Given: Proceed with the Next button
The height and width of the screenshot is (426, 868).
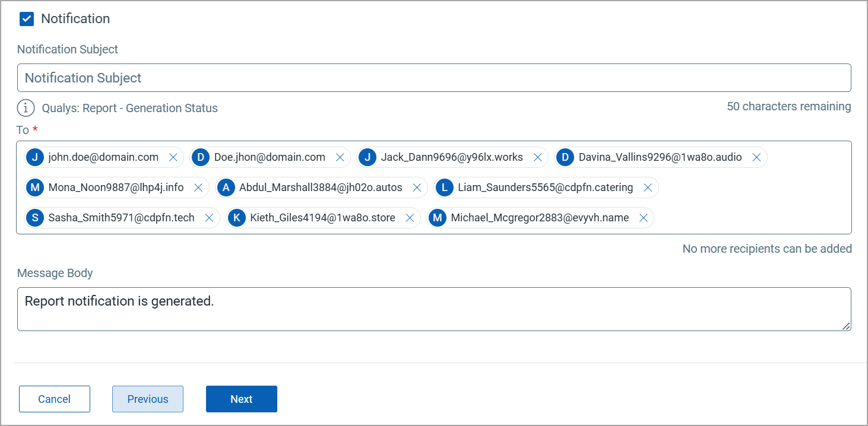Looking at the screenshot, I should tap(242, 399).
